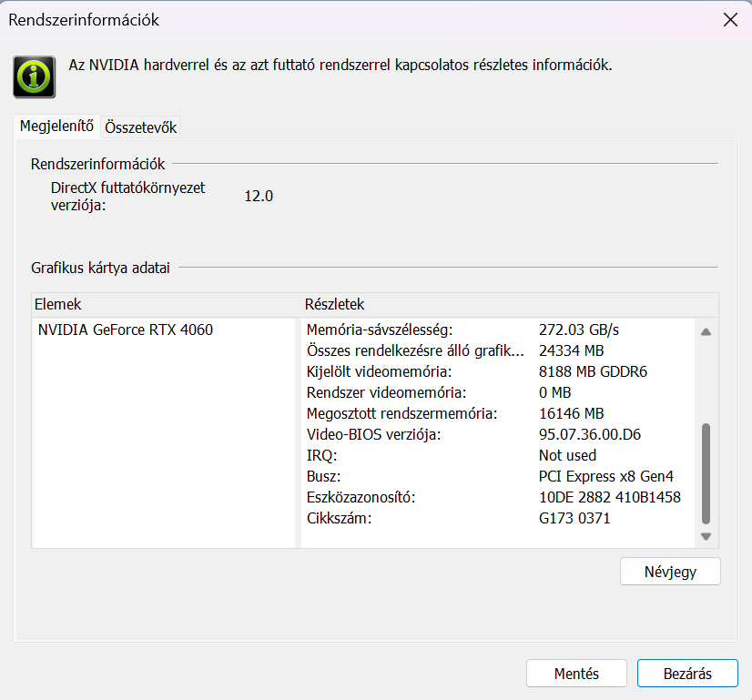
Task: Click the green NVIDIA info icon
Action: point(36,76)
